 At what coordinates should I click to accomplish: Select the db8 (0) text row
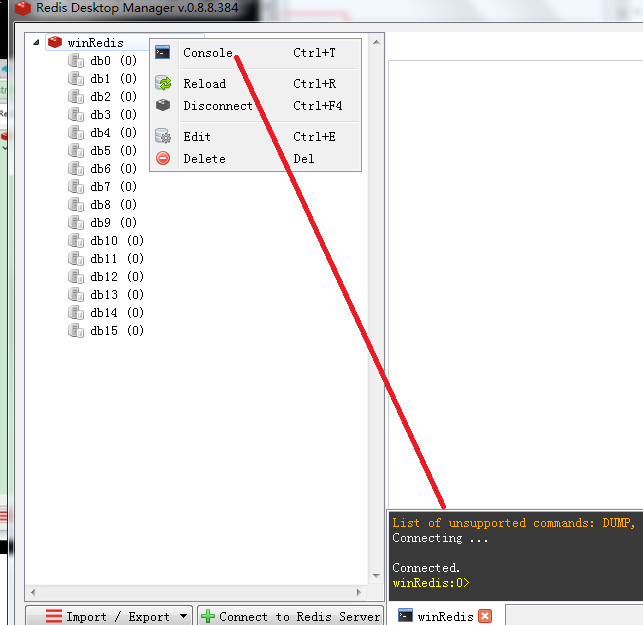tap(114, 205)
